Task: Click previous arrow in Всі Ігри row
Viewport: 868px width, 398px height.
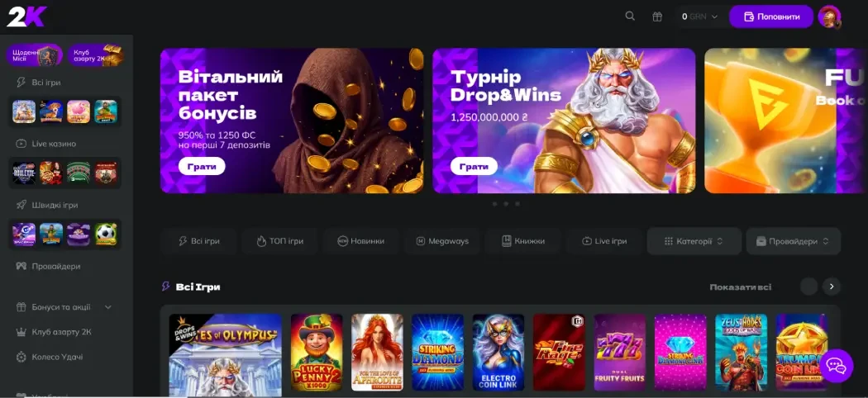Action: [808, 287]
